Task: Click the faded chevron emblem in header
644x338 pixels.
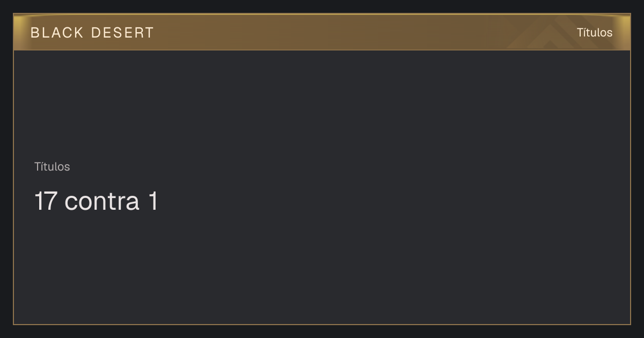Action: (558, 32)
